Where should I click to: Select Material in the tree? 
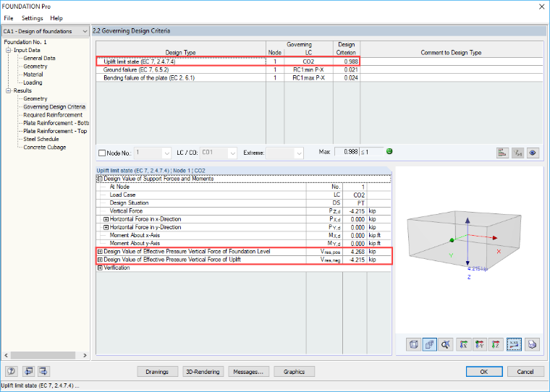pyautogui.click(x=33, y=74)
